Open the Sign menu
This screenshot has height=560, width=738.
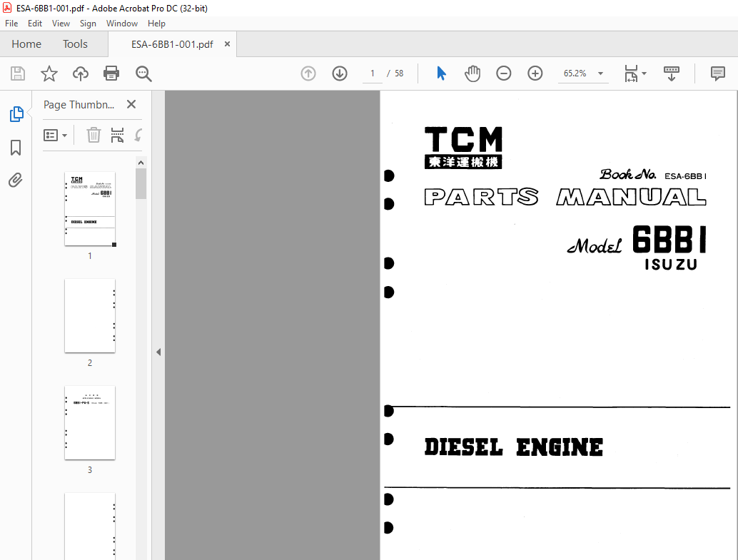[88, 24]
